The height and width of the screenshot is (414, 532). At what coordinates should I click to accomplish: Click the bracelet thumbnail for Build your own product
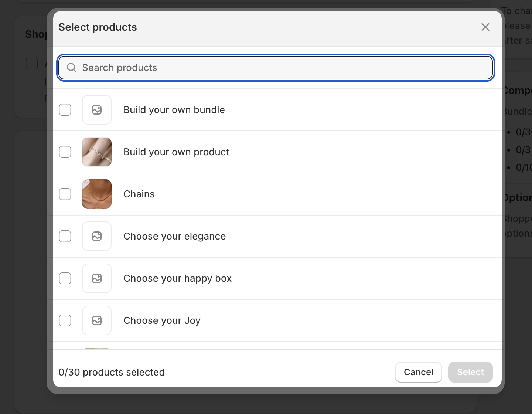coord(97,152)
